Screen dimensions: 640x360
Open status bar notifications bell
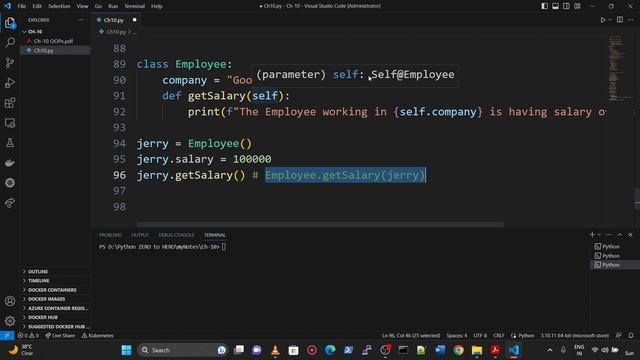(631, 336)
